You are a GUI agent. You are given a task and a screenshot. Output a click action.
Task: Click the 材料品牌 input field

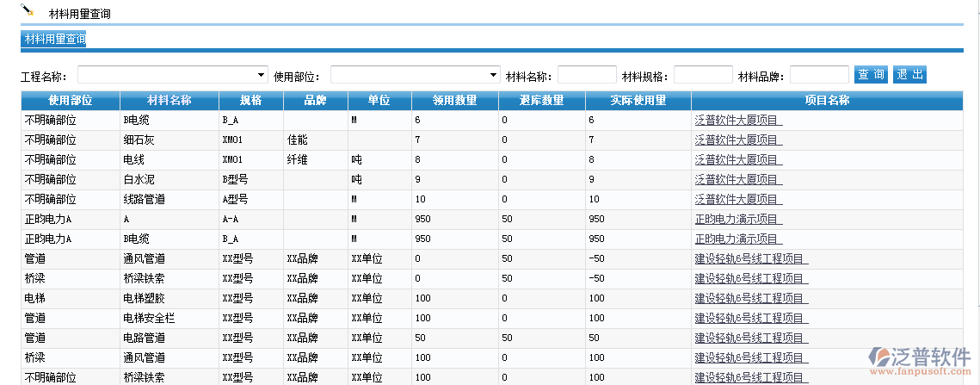[x=819, y=75]
